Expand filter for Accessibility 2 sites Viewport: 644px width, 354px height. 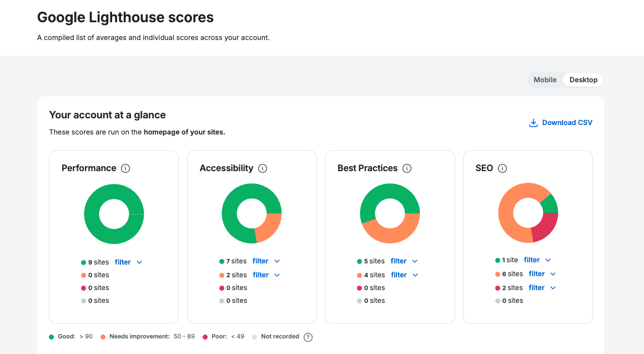point(266,275)
